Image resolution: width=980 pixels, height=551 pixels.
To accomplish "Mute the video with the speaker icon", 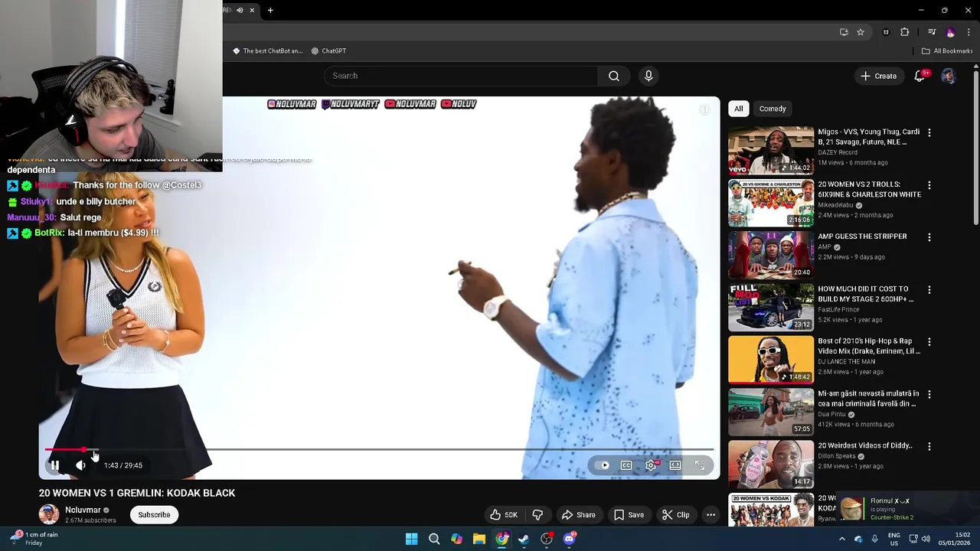I will coord(80,465).
